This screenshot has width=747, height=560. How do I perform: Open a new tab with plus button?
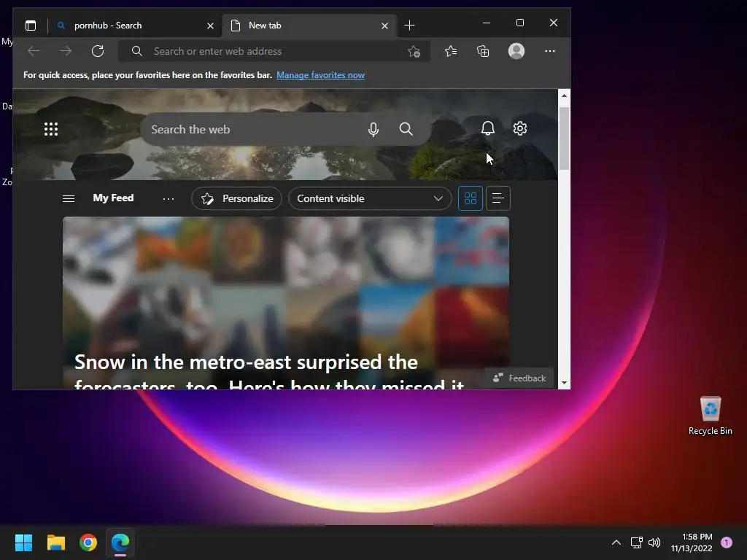click(409, 26)
